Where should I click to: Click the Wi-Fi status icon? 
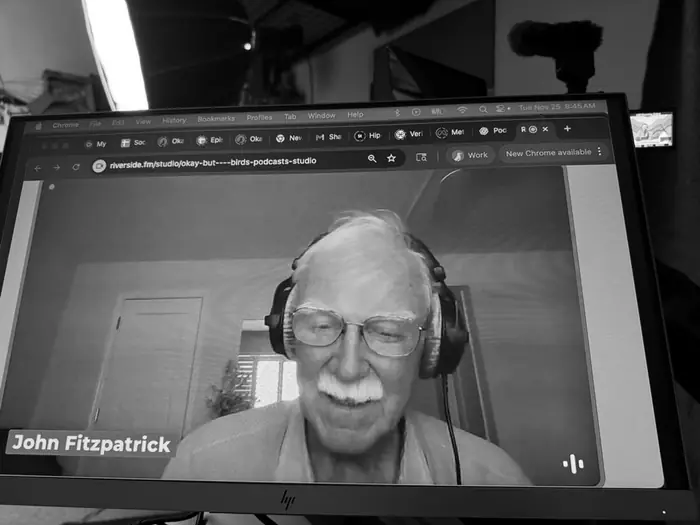coord(462,110)
